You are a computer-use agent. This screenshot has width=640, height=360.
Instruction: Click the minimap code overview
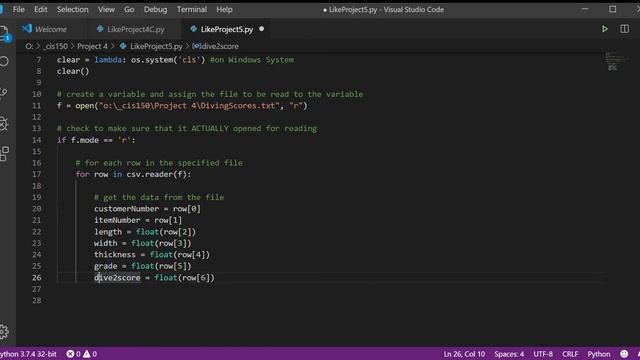pos(616,62)
